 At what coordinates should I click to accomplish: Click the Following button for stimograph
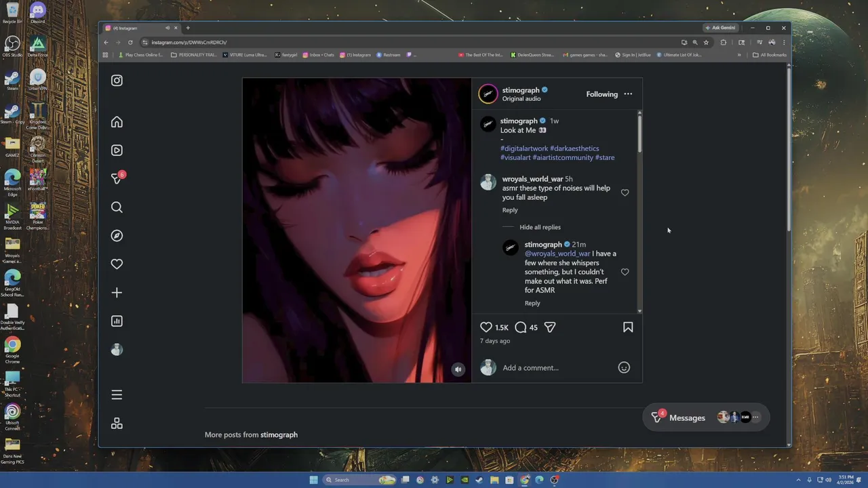click(x=602, y=94)
